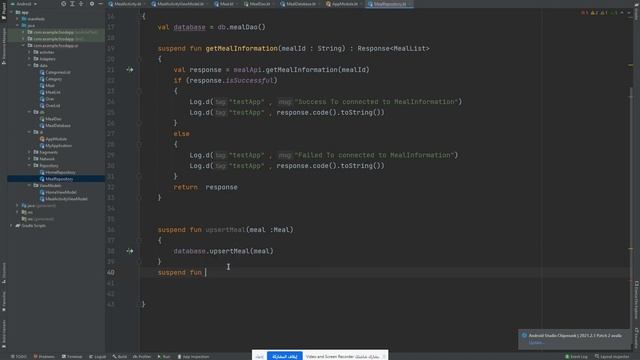Click the select opened file target icon

[63, 4]
